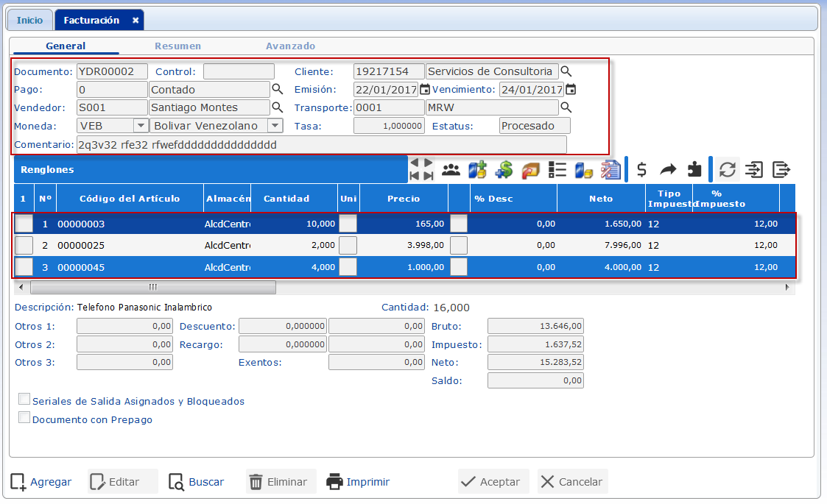Click the Imprimir button

click(358, 482)
